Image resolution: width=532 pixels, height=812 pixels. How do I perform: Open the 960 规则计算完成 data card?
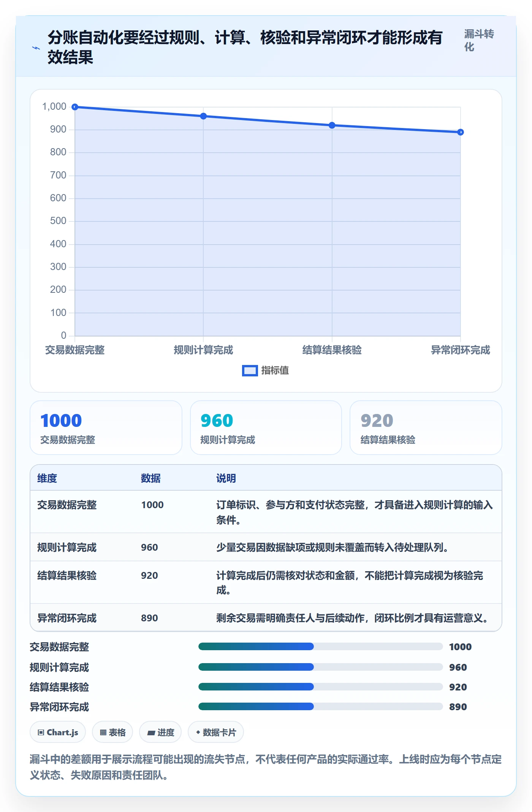pyautogui.click(x=266, y=428)
